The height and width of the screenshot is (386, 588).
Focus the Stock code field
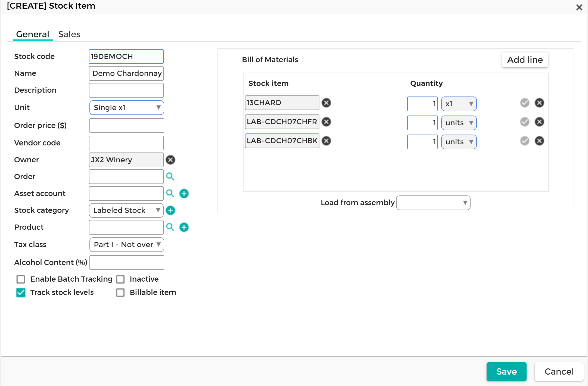pos(126,57)
